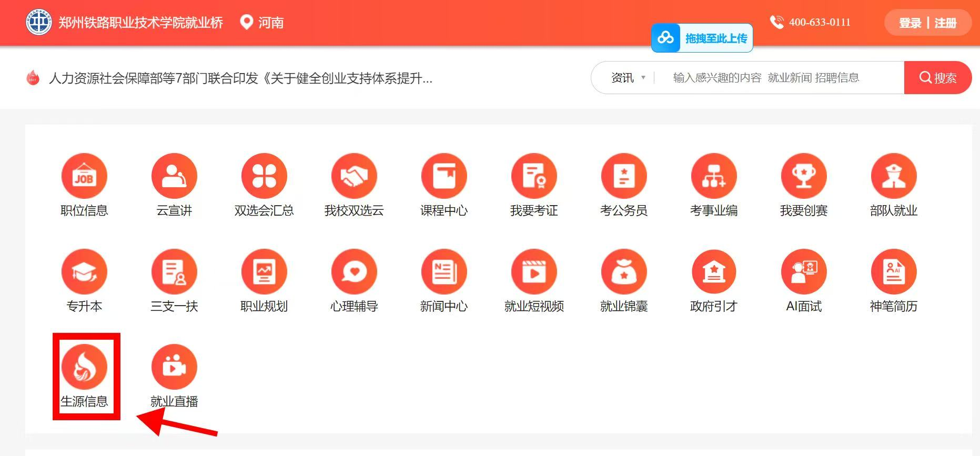Click the 云宣讲 icon
The width and height of the screenshot is (980, 456).
click(174, 176)
